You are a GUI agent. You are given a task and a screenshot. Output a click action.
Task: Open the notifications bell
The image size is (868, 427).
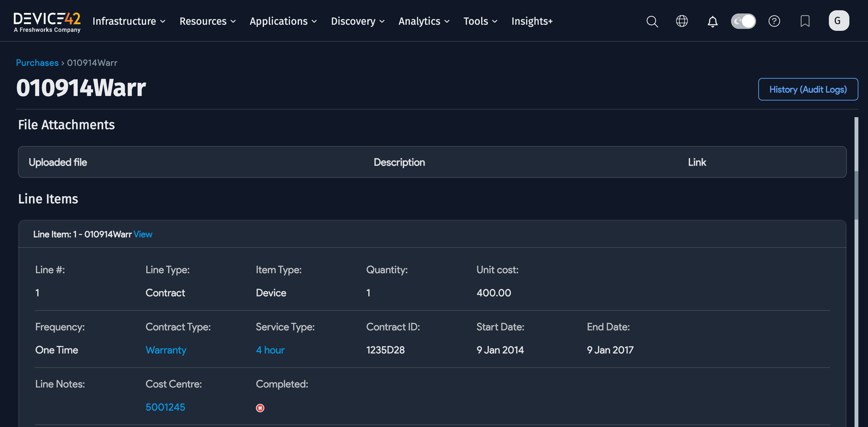click(x=712, y=22)
